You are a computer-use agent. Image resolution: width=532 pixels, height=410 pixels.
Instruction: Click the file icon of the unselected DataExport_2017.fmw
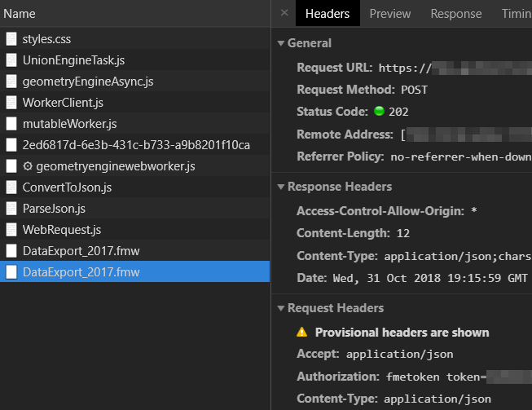click(x=11, y=251)
